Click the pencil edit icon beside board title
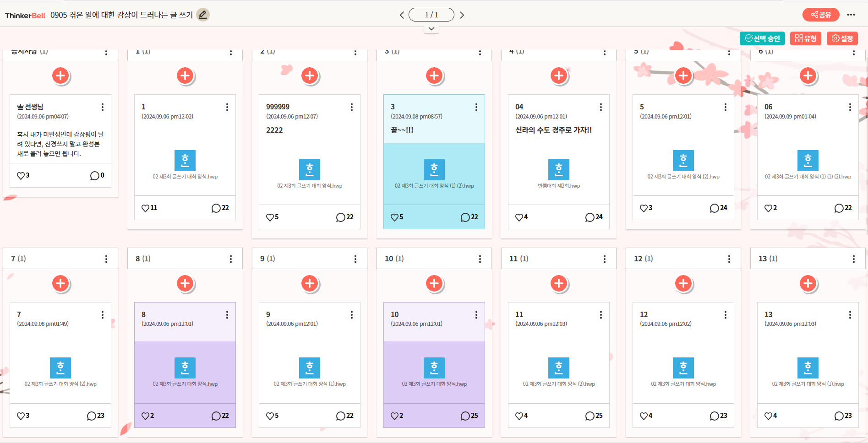This screenshot has width=868, height=443. [202, 15]
